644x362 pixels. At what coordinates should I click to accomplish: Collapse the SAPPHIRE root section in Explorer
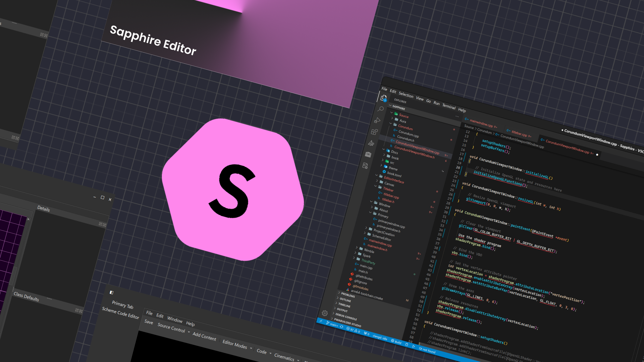(x=390, y=106)
